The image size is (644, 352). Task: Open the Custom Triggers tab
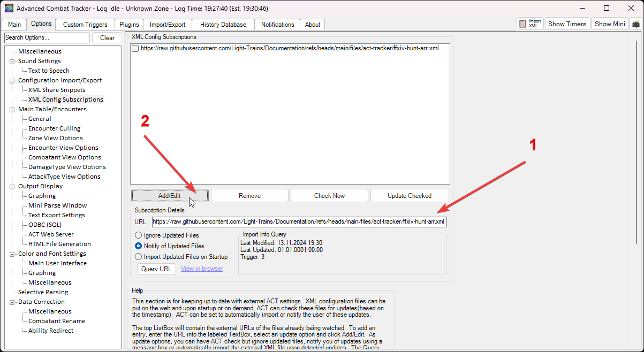tap(85, 25)
